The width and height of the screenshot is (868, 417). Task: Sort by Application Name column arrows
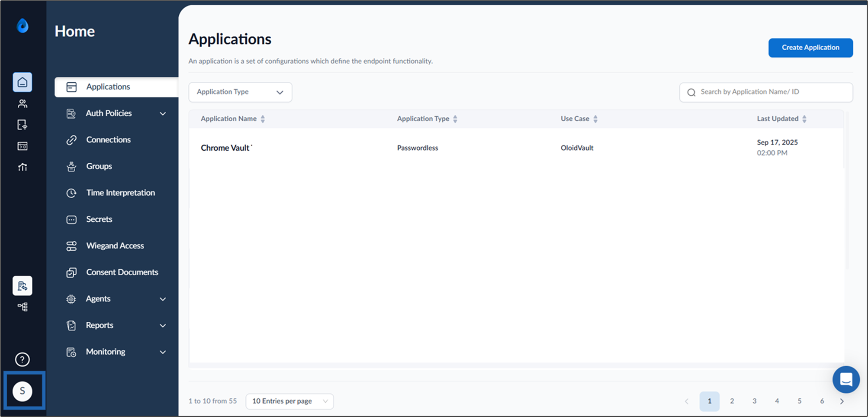263,119
